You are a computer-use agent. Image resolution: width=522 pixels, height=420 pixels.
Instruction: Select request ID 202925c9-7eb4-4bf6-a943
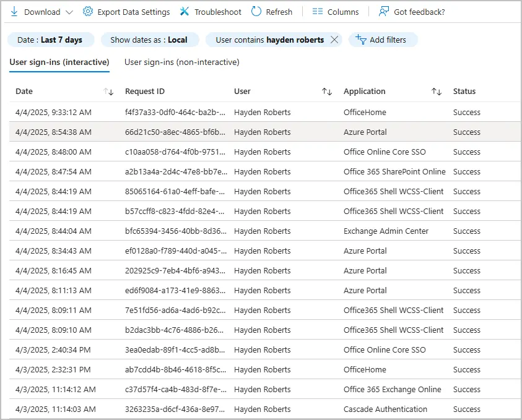175,271
